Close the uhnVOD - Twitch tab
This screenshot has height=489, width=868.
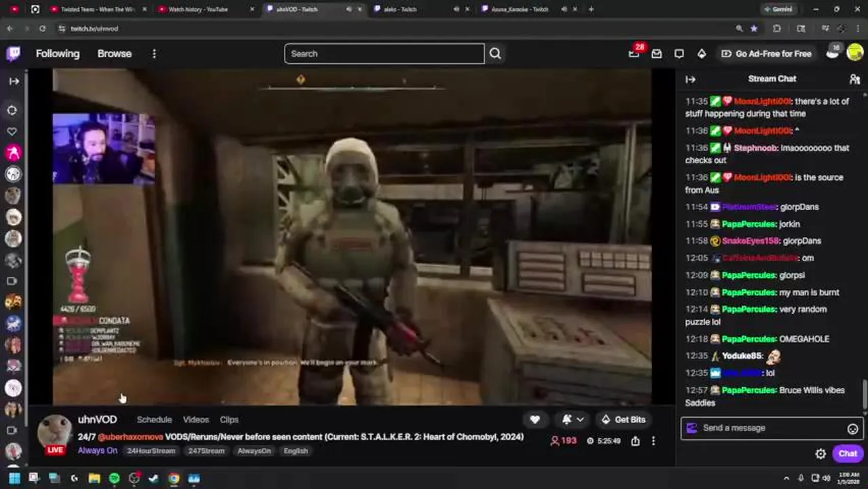click(x=359, y=10)
